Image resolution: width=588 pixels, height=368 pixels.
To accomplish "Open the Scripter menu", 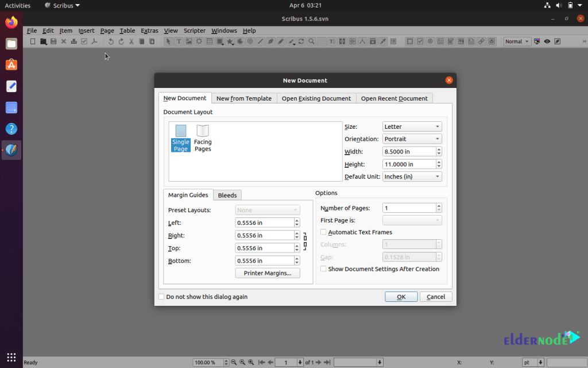I will tap(194, 30).
